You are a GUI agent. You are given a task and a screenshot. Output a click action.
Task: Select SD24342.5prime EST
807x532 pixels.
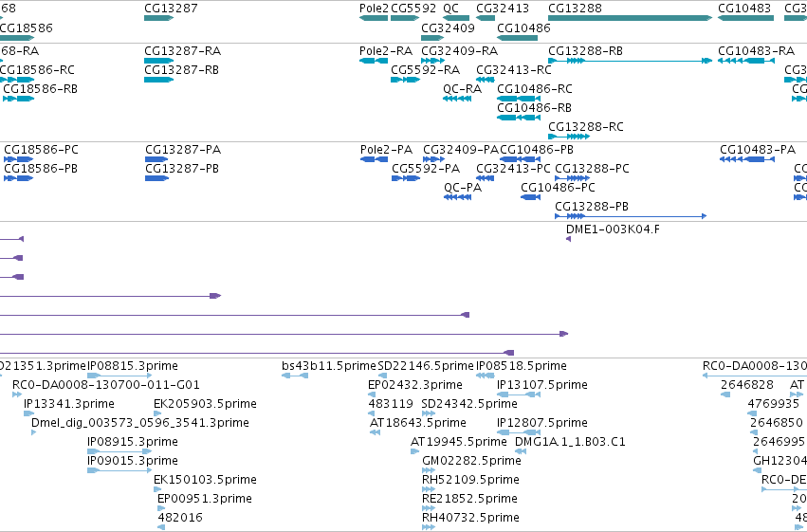(x=429, y=413)
